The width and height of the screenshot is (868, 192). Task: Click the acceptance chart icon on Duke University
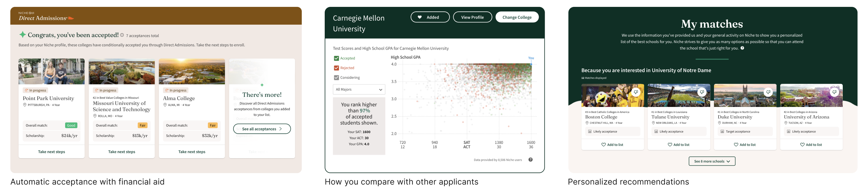pos(722,131)
